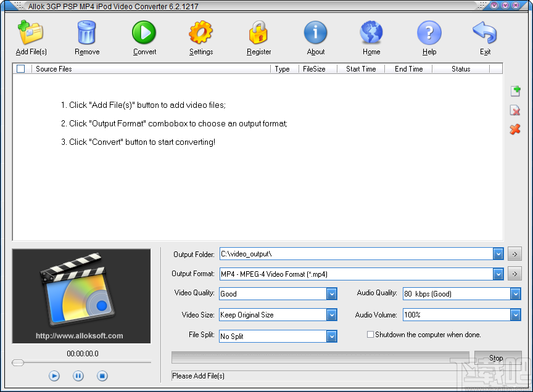Enable Shutdown the computer when done

tap(370, 335)
